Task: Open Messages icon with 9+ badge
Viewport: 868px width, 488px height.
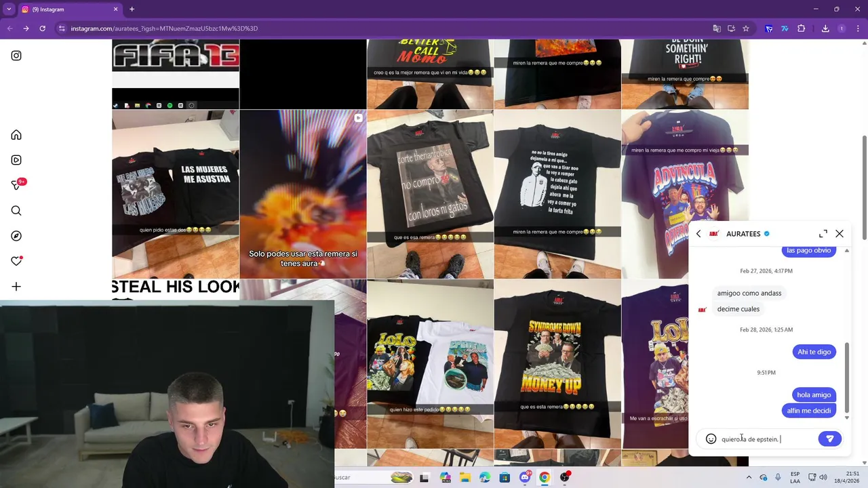Action: point(17,185)
